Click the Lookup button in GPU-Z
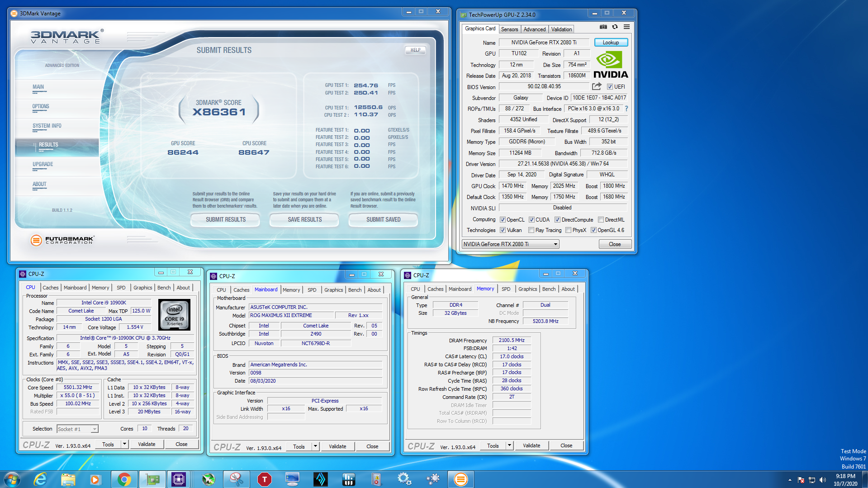868x488 pixels. [611, 43]
